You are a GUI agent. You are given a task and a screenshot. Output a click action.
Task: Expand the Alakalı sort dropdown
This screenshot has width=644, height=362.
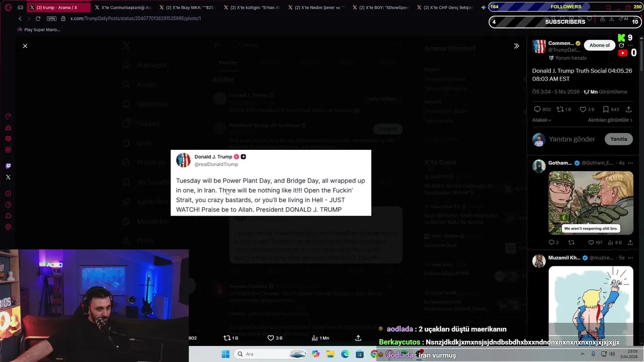[x=542, y=120]
